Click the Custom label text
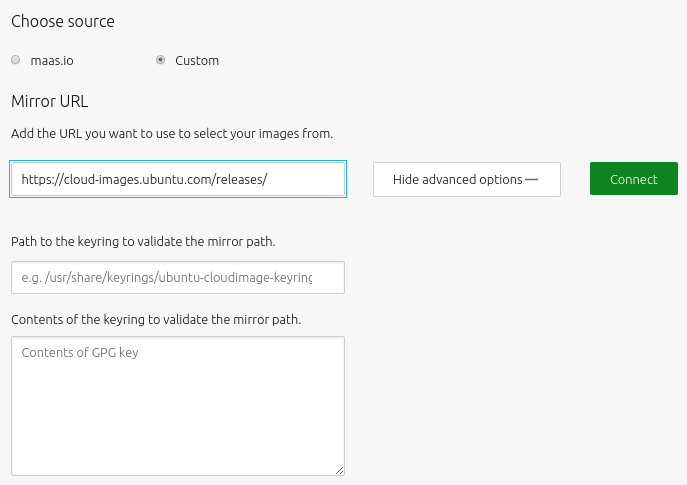The width and height of the screenshot is (687, 485). point(197,60)
